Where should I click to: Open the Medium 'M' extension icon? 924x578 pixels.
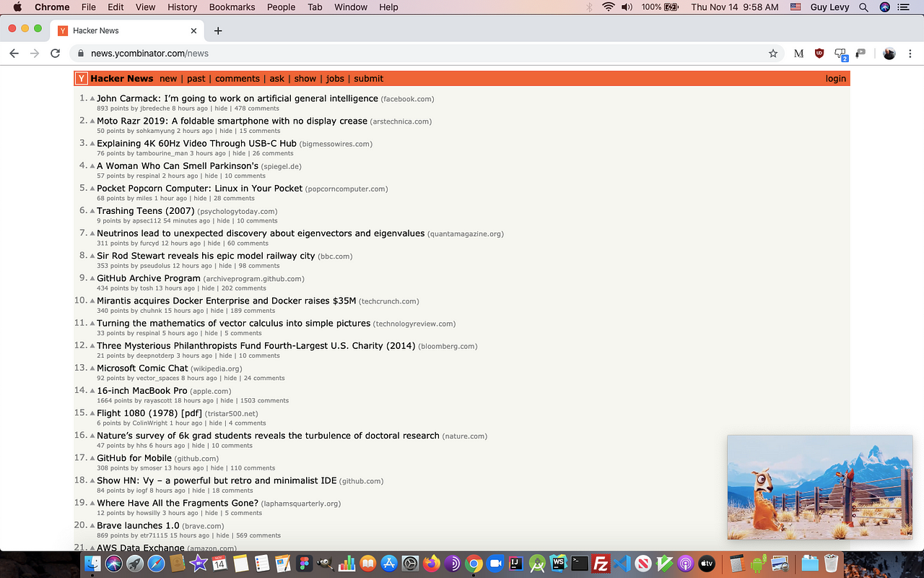click(x=798, y=53)
